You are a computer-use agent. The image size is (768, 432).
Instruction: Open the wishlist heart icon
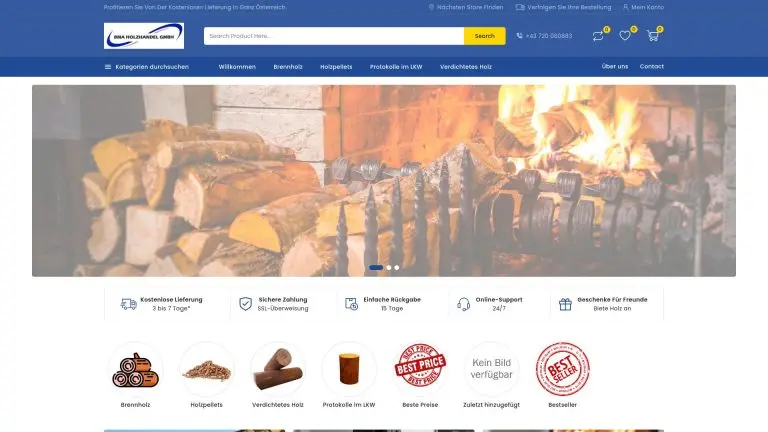pyautogui.click(x=625, y=36)
